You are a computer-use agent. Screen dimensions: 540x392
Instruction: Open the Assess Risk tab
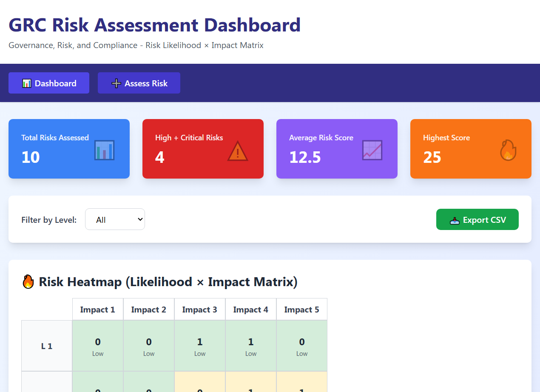coord(139,83)
